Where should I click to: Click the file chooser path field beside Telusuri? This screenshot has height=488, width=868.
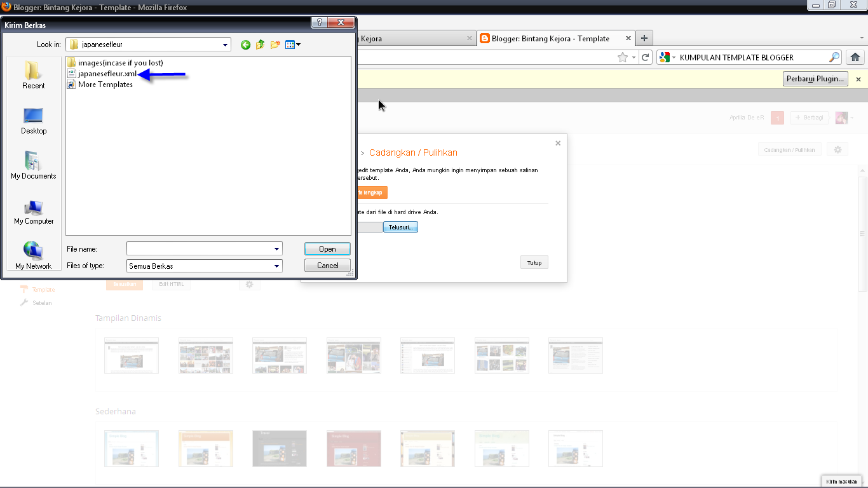pos(369,227)
